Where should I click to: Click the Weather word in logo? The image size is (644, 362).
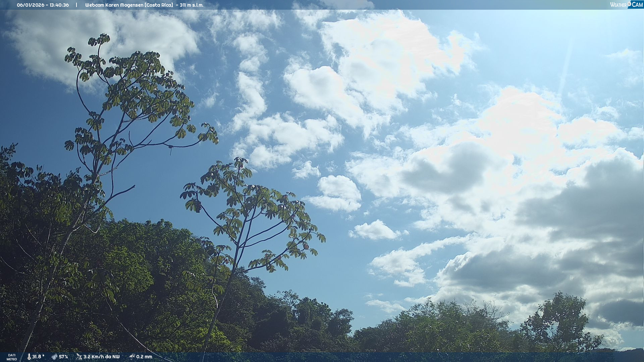pos(618,5)
